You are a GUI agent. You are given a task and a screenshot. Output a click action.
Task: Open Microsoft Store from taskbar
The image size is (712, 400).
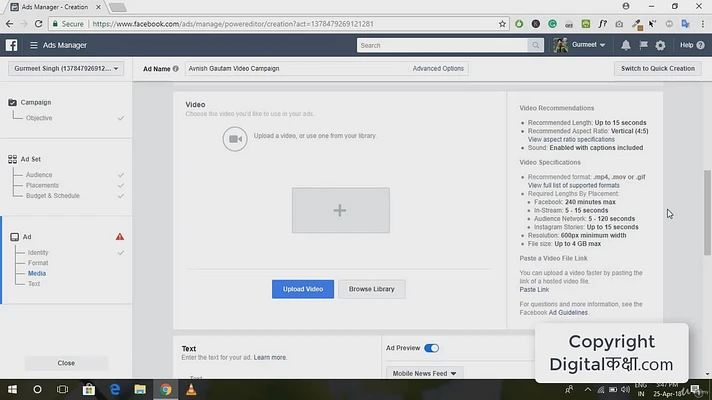(x=89, y=390)
